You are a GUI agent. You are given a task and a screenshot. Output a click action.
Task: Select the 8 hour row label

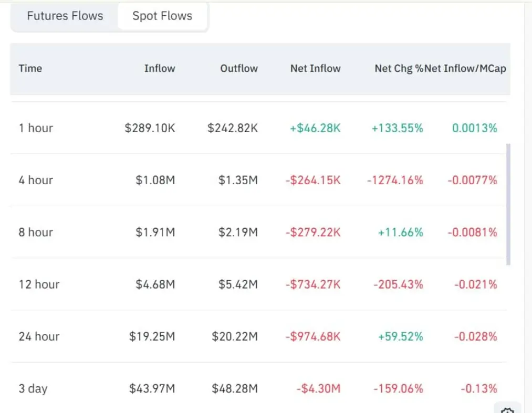(36, 232)
